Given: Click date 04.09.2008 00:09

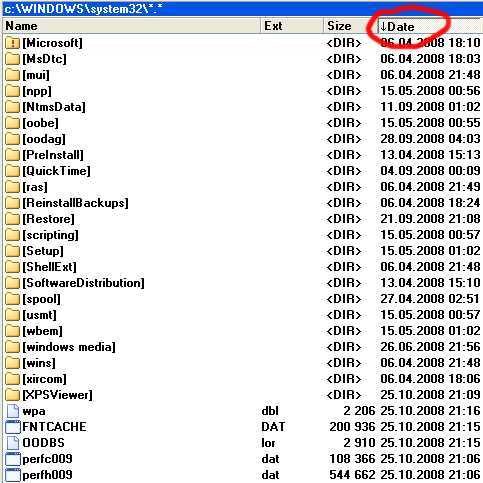Looking at the screenshot, I should [430, 171].
